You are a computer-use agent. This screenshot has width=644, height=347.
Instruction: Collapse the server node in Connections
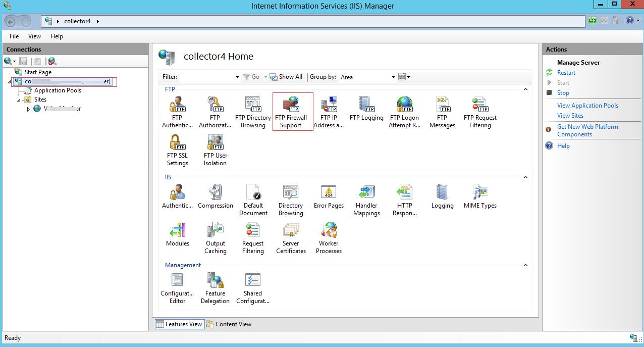pos(9,82)
